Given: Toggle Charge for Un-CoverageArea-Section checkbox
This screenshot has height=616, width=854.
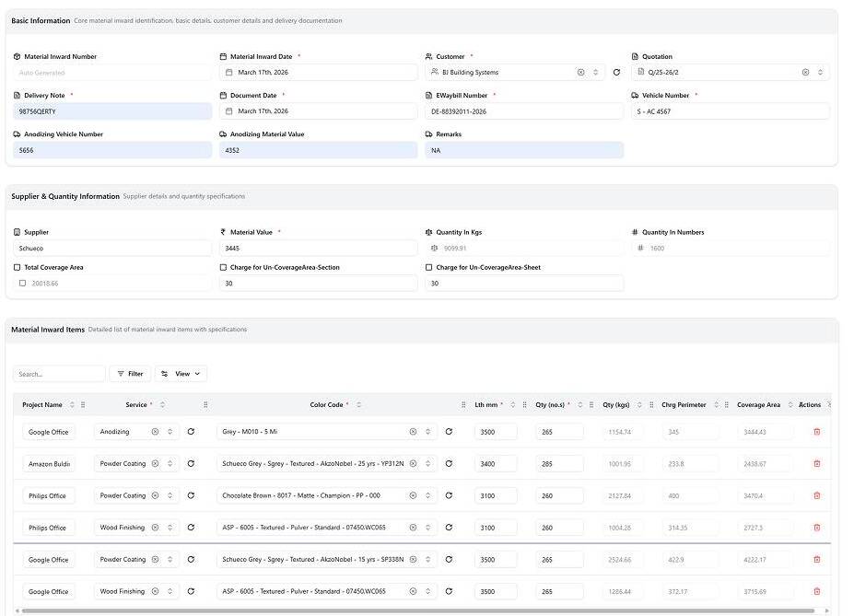Looking at the screenshot, I should click(x=223, y=267).
